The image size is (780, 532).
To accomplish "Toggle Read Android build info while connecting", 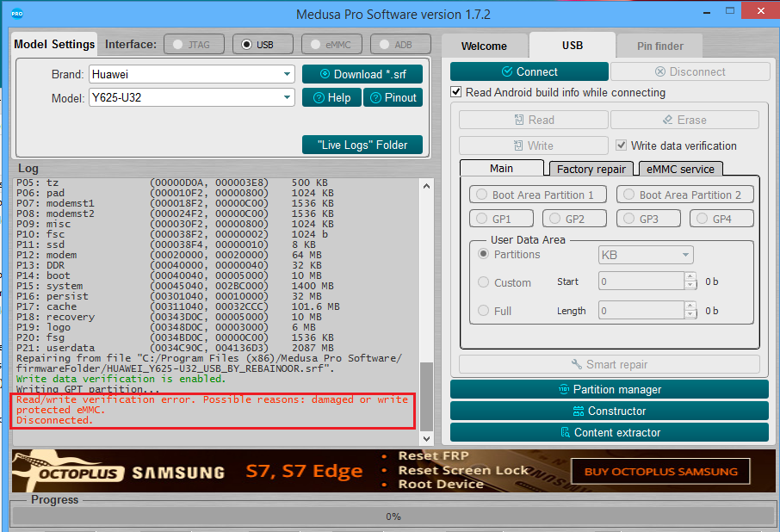I will pyautogui.click(x=455, y=92).
